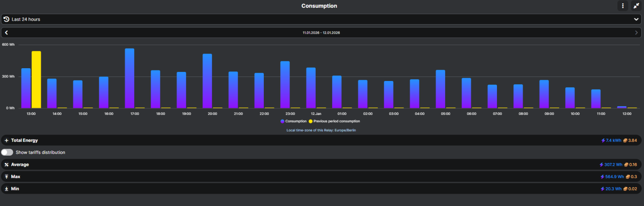
Task: Select the Average statistics row
Action: (321, 164)
